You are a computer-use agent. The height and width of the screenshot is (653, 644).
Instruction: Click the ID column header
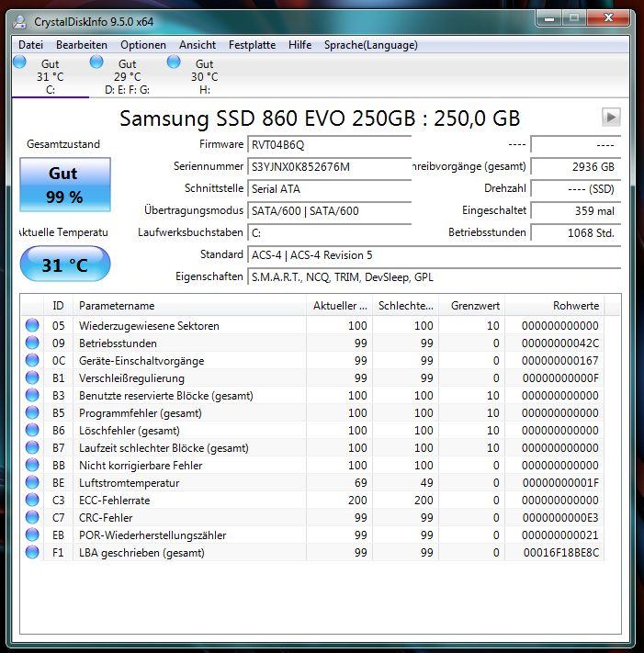(x=58, y=306)
